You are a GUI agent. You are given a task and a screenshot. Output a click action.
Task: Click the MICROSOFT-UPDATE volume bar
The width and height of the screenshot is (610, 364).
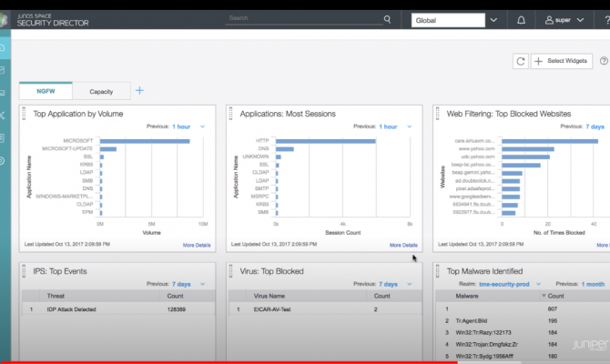pyautogui.click(x=108, y=149)
